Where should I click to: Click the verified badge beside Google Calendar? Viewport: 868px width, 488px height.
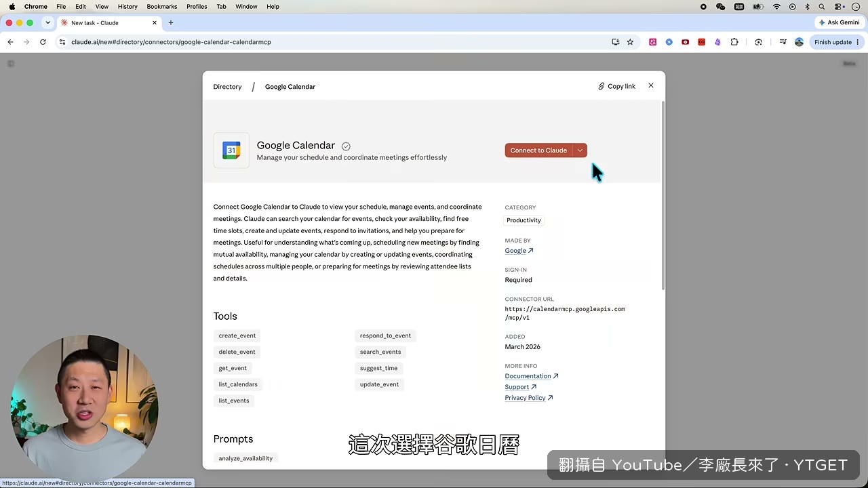coord(346,146)
